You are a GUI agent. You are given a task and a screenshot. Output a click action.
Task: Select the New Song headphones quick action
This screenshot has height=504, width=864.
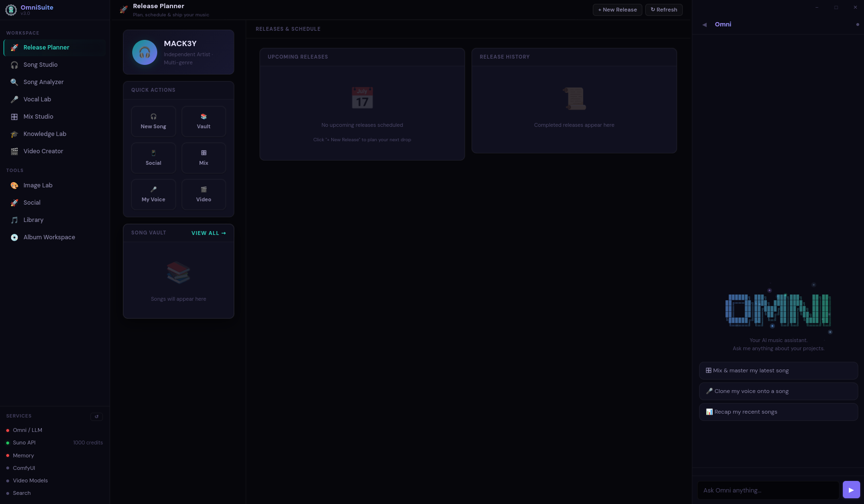pyautogui.click(x=153, y=116)
